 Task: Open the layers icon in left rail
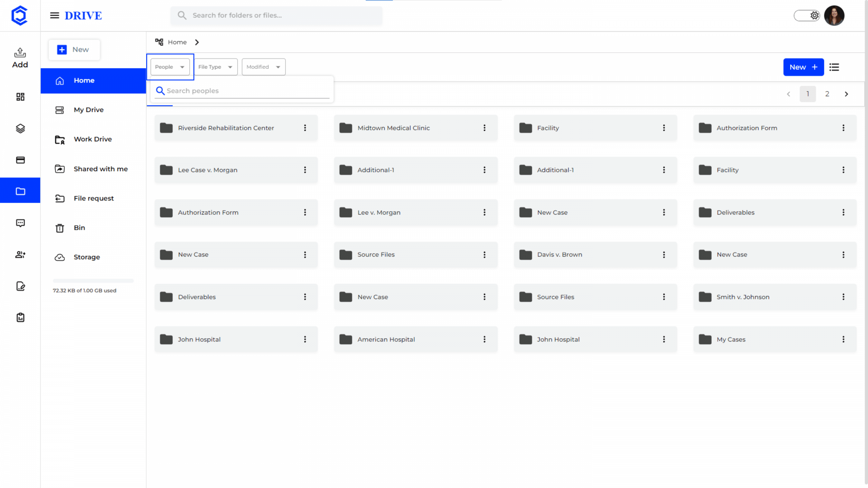click(20, 129)
